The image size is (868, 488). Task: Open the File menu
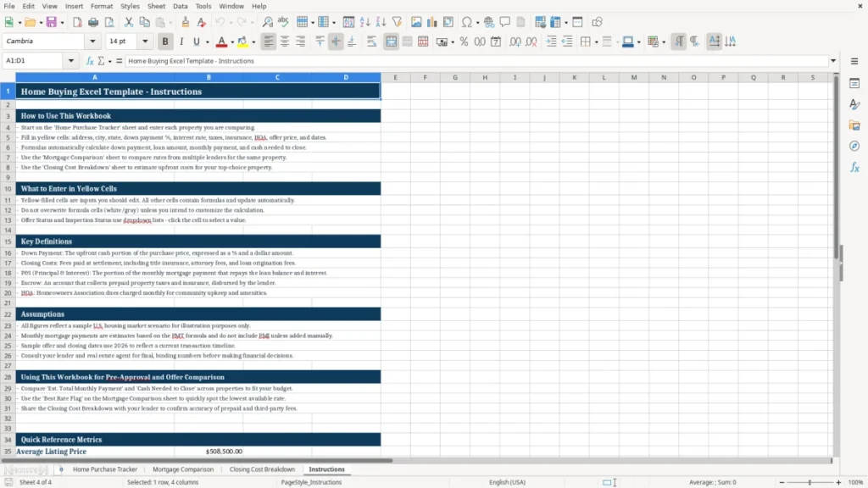pyautogui.click(x=9, y=6)
